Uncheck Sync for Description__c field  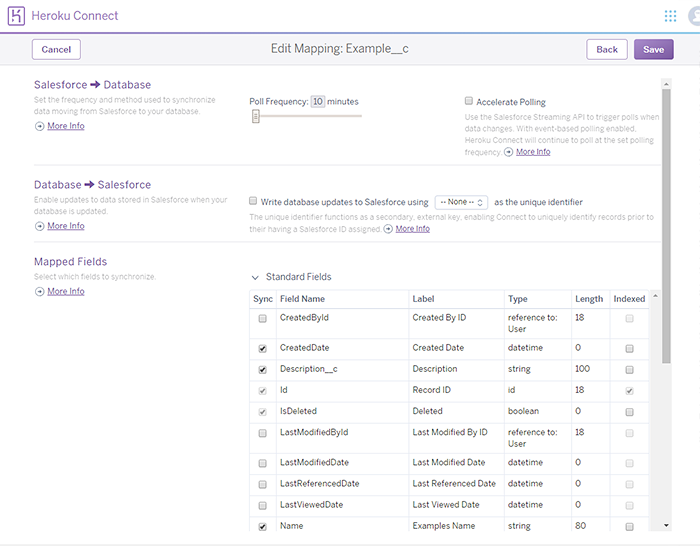point(262,370)
